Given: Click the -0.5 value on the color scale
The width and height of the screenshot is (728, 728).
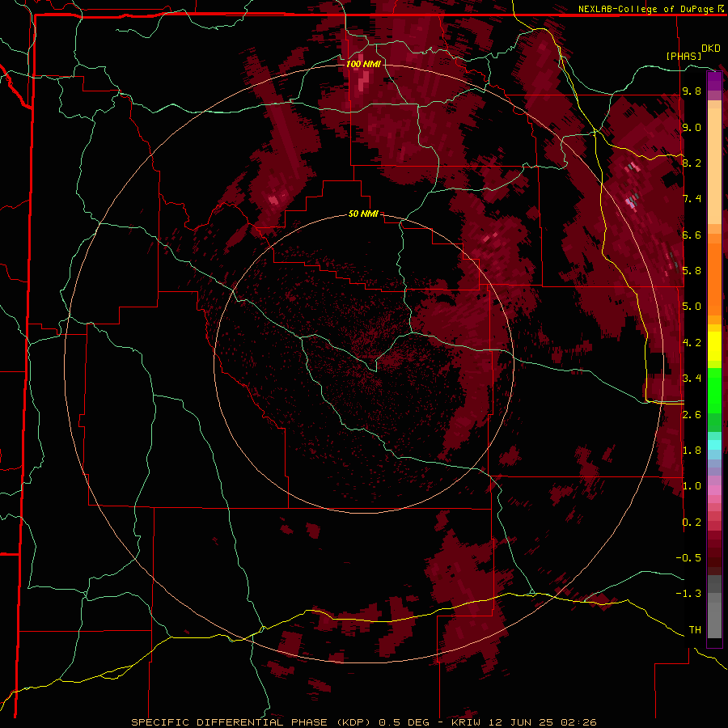Looking at the screenshot, I should [x=688, y=558].
